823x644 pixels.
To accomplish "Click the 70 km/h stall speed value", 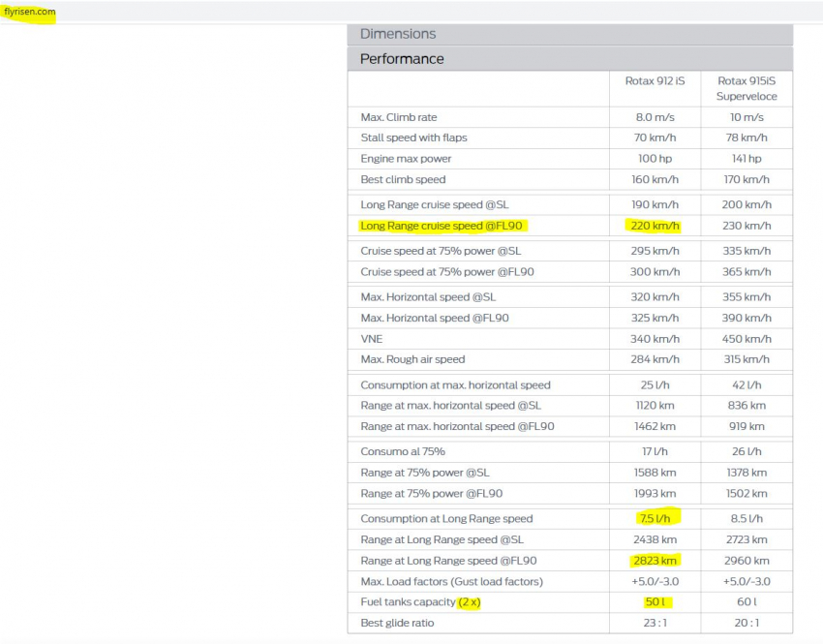I will click(655, 138).
